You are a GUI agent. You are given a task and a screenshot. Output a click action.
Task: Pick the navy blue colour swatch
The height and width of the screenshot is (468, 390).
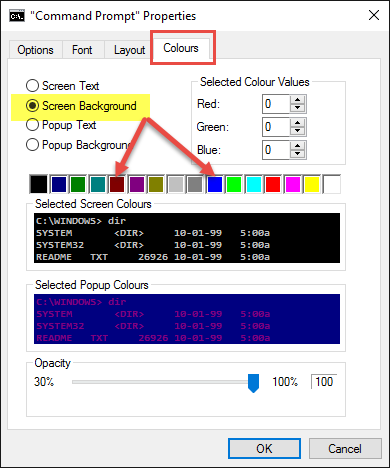59,184
